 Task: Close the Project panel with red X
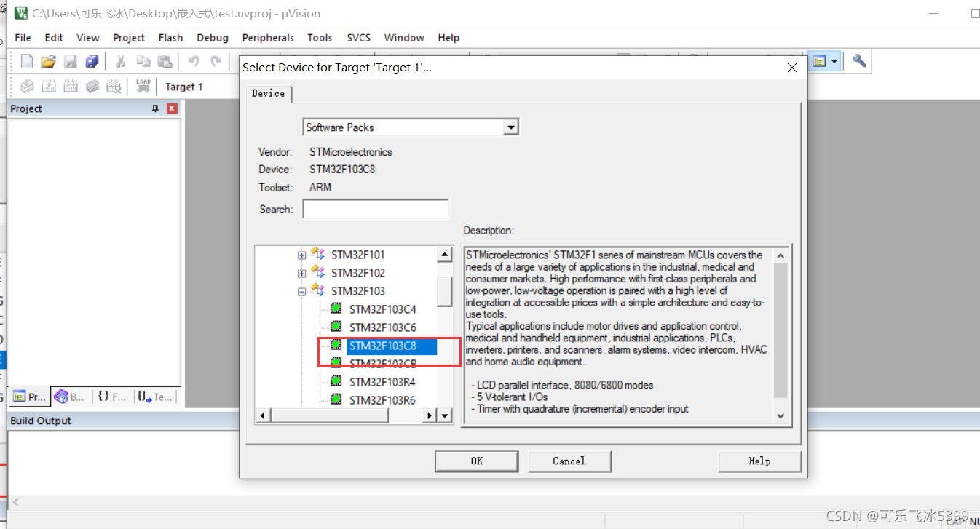pos(173,108)
